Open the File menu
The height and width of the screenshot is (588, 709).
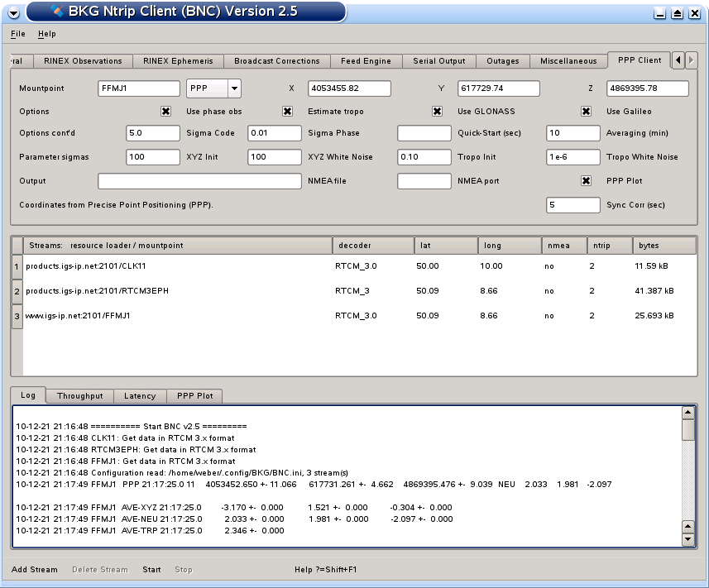[x=18, y=34]
